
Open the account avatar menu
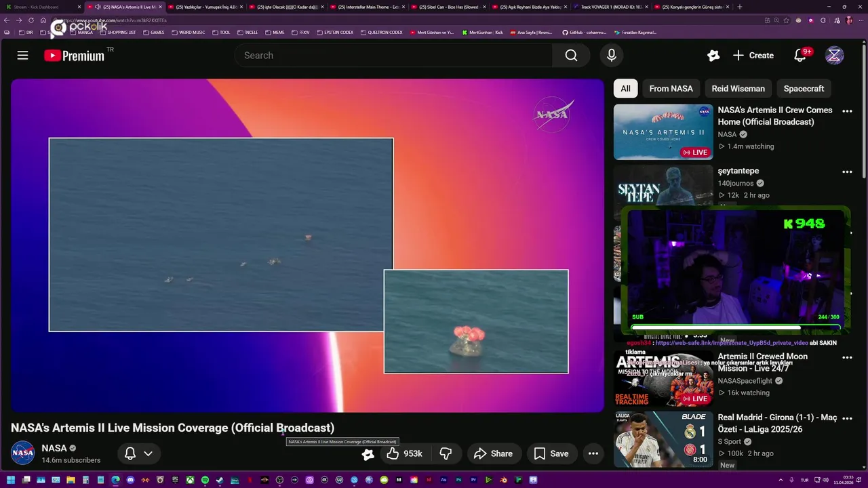pos(834,56)
